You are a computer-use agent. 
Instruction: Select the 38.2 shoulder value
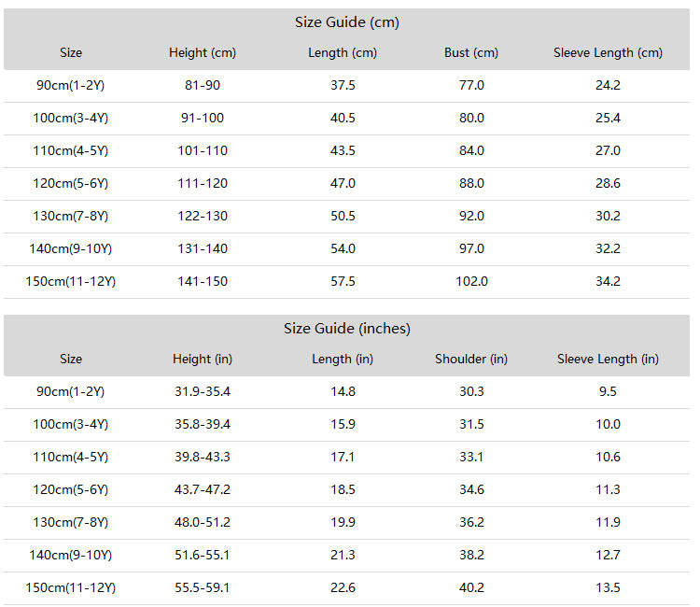[x=471, y=556]
